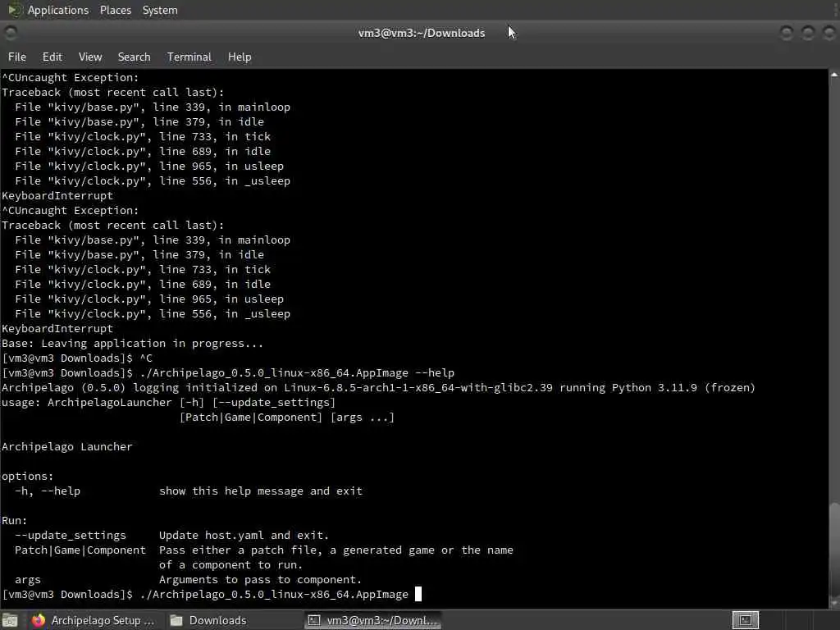The width and height of the screenshot is (840, 630).
Task: Click the terminal window menu icon in title bar
Action: point(10,33)
